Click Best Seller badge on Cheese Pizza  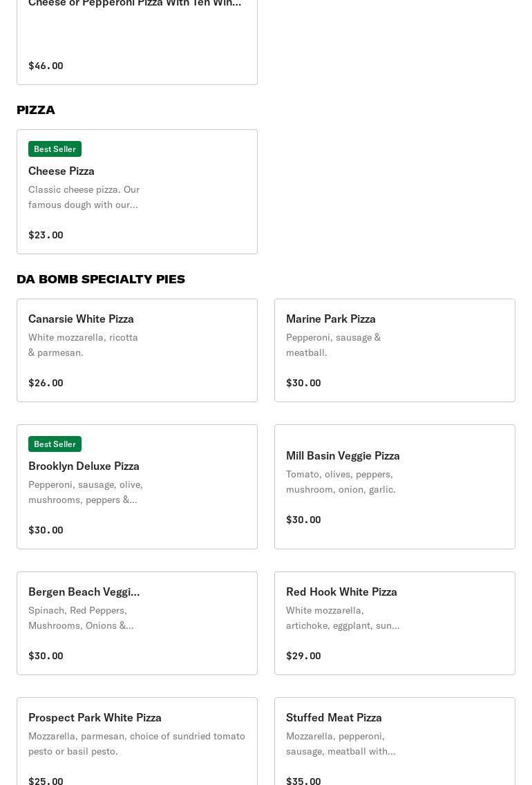pyautogui.click(x=55, y=149)
